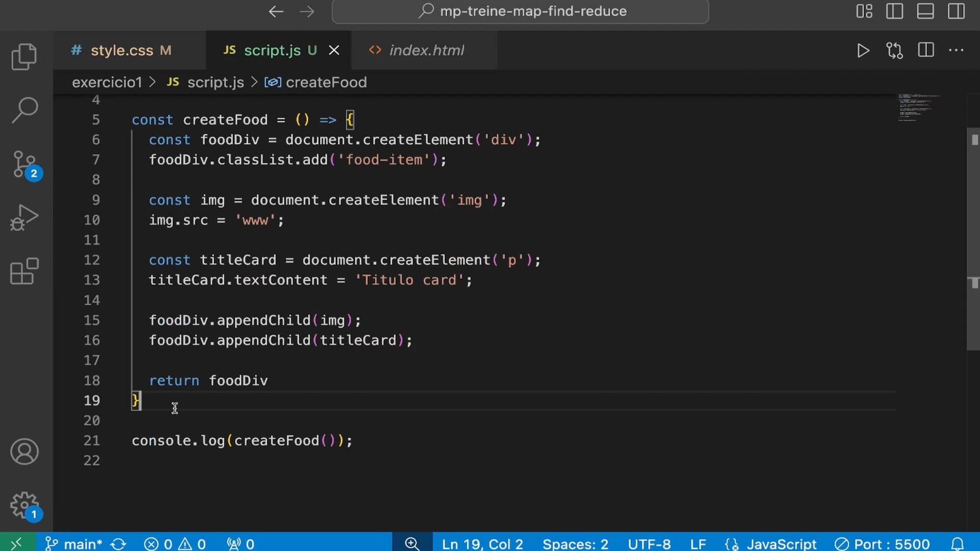Screen dimensions: 980x551
Task: Open the Explorer view in the activity bar
Action: pyautogui.click(x=24, y=56)
